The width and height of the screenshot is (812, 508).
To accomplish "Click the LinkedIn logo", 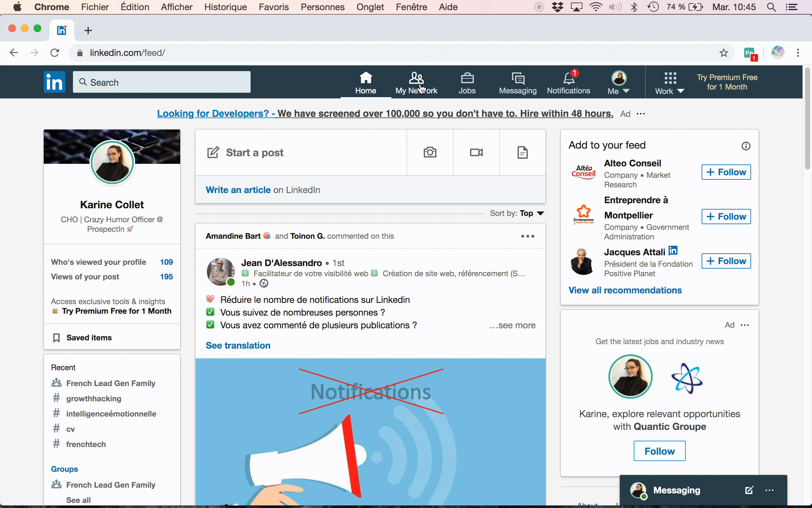I will 54,82.
